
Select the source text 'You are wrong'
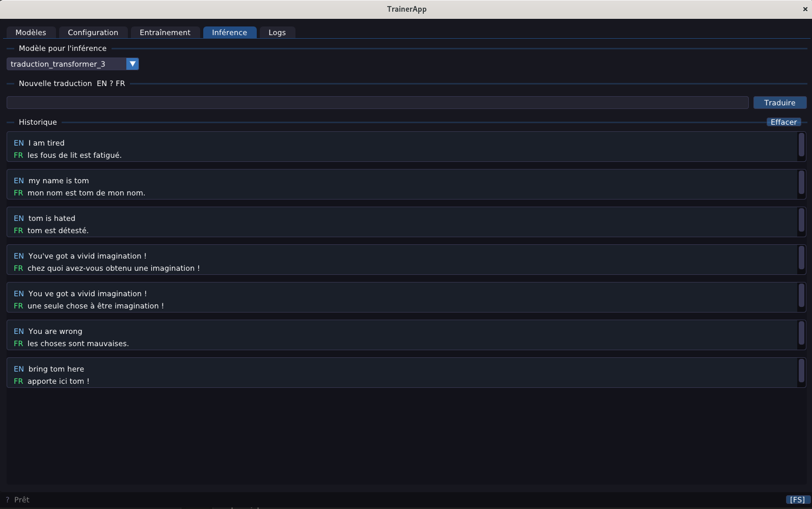56,331
